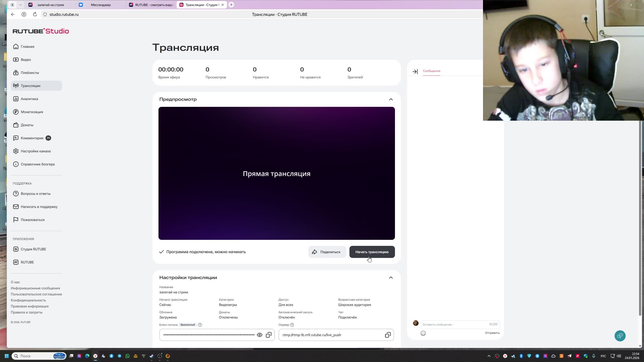Click the Оставить сообщение input field
Image resolution: width=644 pixels, height=362 pixels.
click(x=453, y=324)
